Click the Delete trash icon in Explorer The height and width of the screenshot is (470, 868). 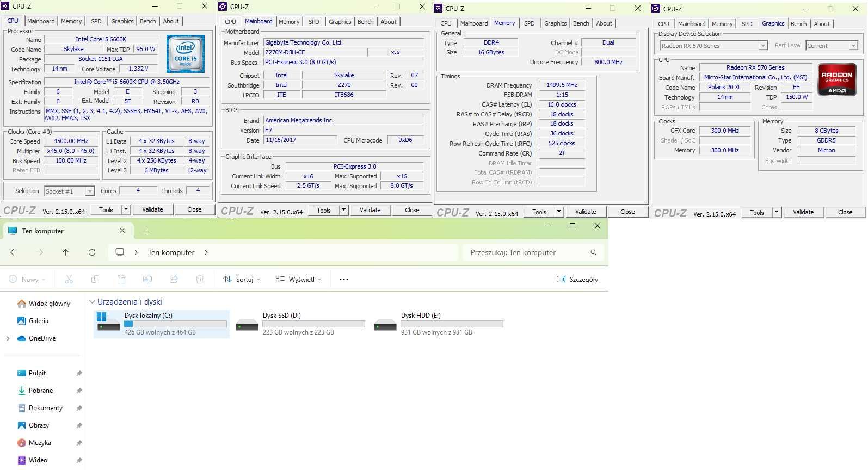click(200, 279)
